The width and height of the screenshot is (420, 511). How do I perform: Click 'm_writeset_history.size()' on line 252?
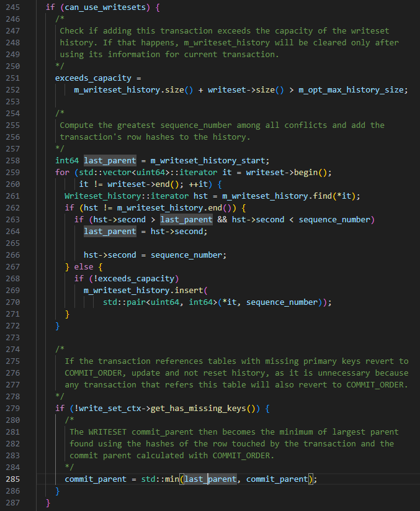(133, 90)
